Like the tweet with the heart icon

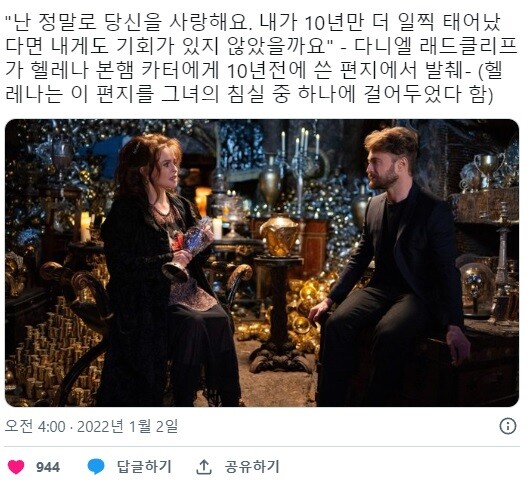point(16,467)
